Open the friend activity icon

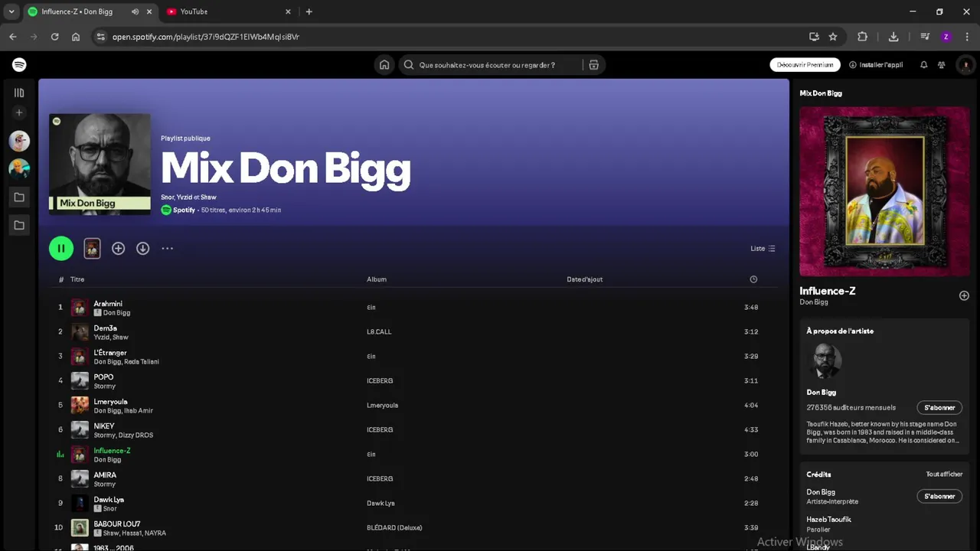(x=941, y=65)
